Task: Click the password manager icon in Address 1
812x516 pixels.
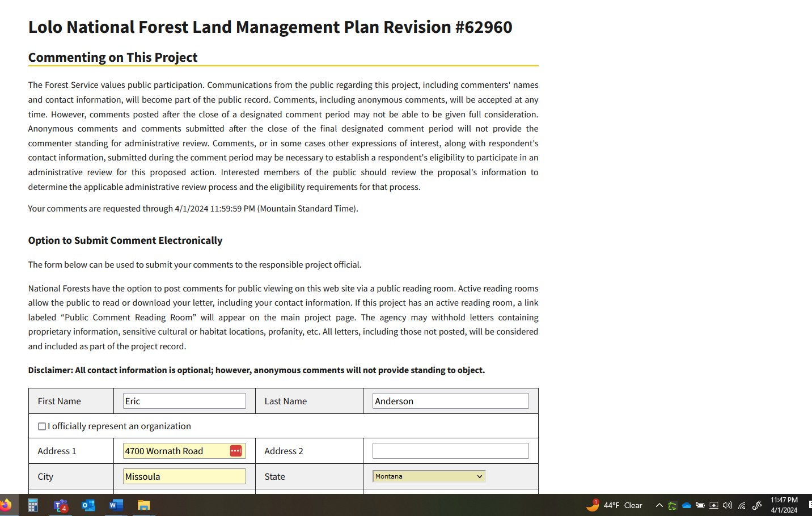Action: coord(236,451)
